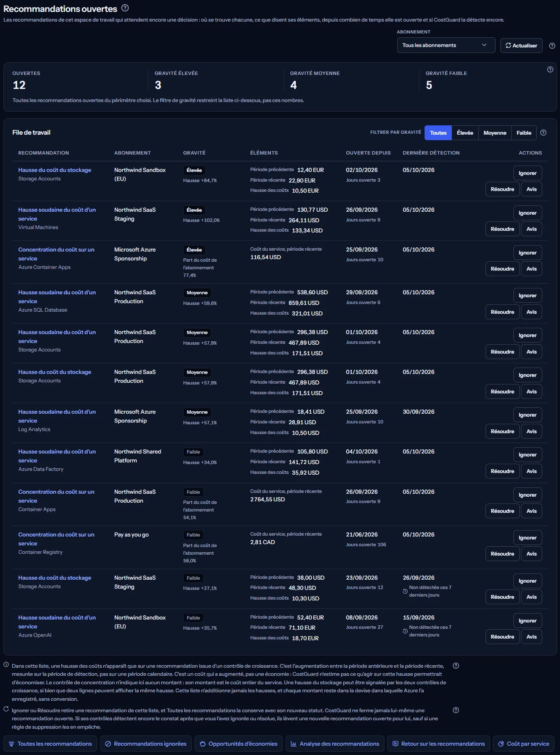The width and height of the screenshot is (560, 755).
Task: Open Hausse du coût du stockage Northwind Sandbox recommendation
Action: tap(55, 170)
